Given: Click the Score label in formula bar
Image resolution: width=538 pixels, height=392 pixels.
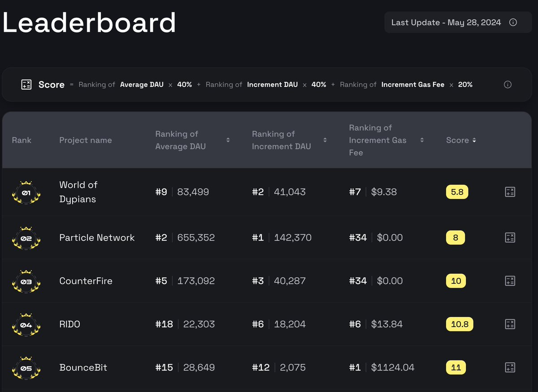Looking at the screenshot, I should pyautogui.click(x=52, y=85).
